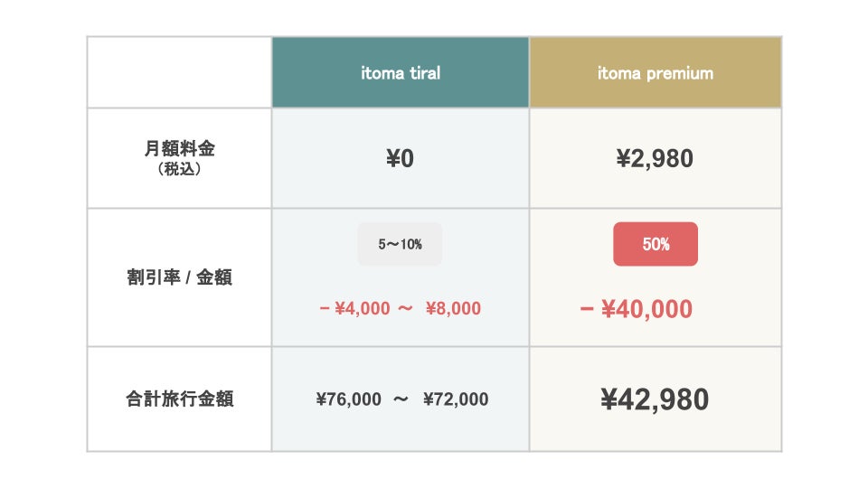This screenshot has width=868, height=488.
Task: Select the itoma premium plan header
Action: click(655, 73)
